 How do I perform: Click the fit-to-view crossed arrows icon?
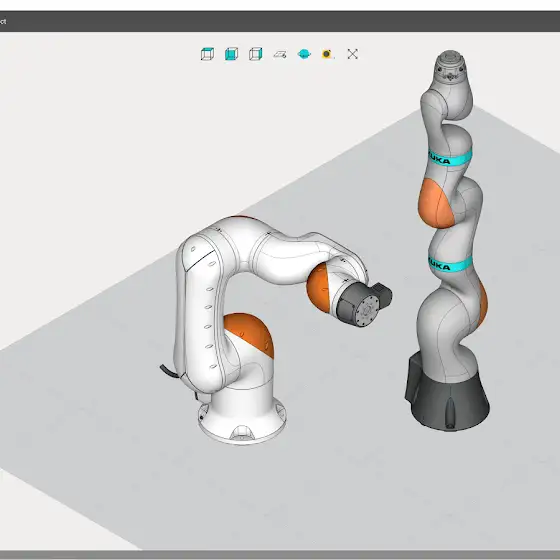(x=352, y=54)
